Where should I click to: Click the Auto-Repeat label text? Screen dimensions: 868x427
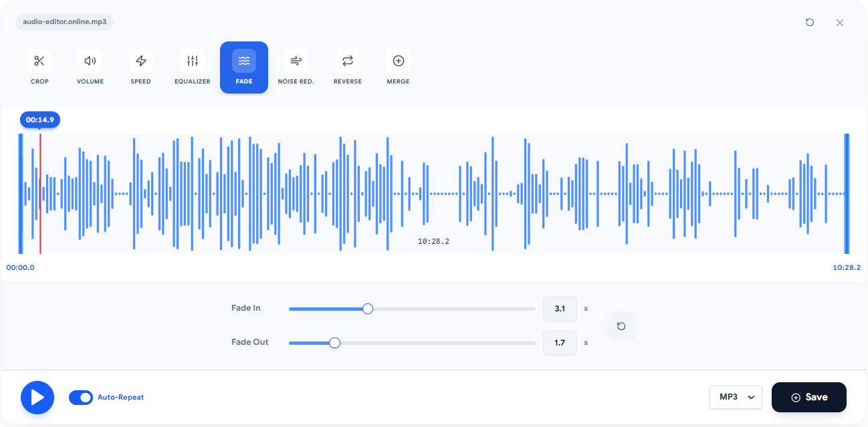tap(120, 397)
